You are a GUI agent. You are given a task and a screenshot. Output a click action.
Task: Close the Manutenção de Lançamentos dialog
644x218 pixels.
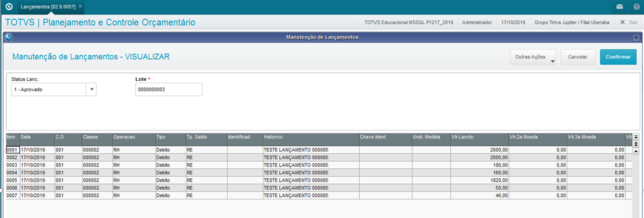point(636,37)
